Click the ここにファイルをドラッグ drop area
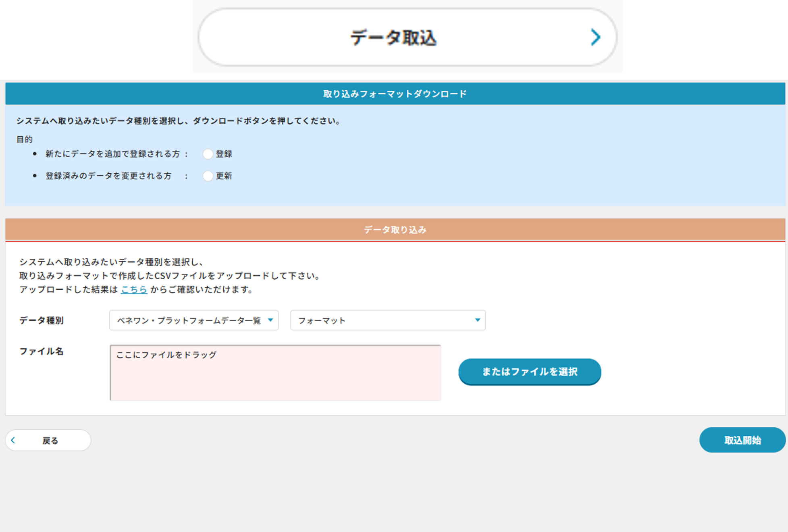The height and width of the screenshot is (532, 788). pyautogui.click(x=275, y=373)
